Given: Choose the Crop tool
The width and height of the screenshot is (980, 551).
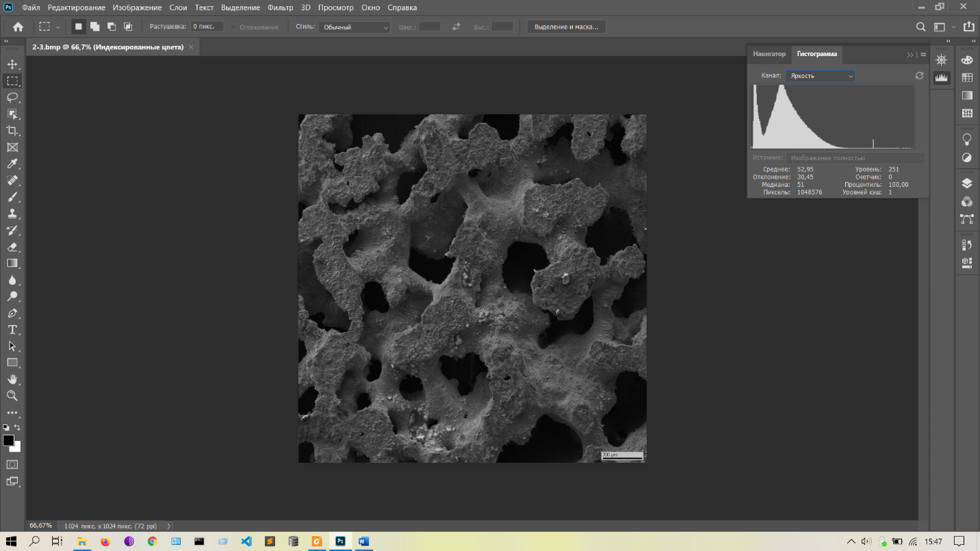Looking at the screenshot, I should coord(12,131).
